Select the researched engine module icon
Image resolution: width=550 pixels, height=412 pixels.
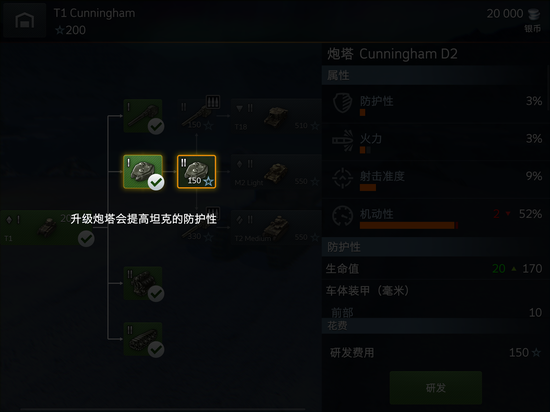tap(143, 283)
